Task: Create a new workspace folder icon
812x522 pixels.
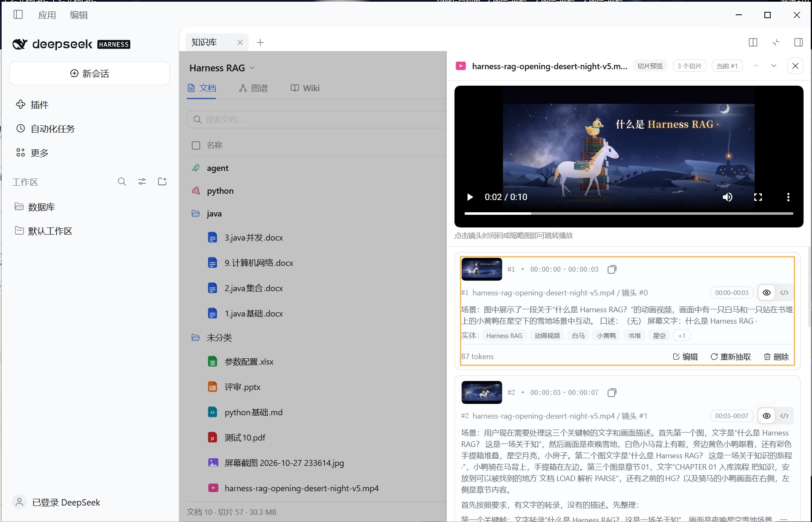Action: coord(162,182)
